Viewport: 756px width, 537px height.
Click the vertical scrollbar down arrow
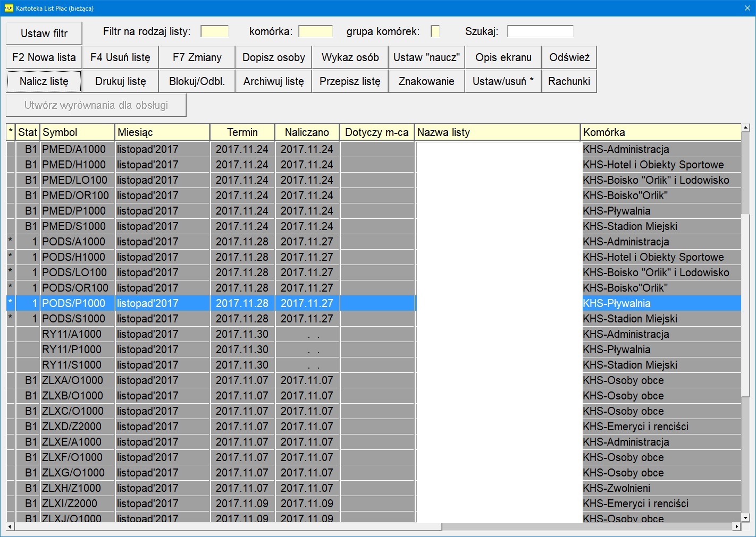745,518
